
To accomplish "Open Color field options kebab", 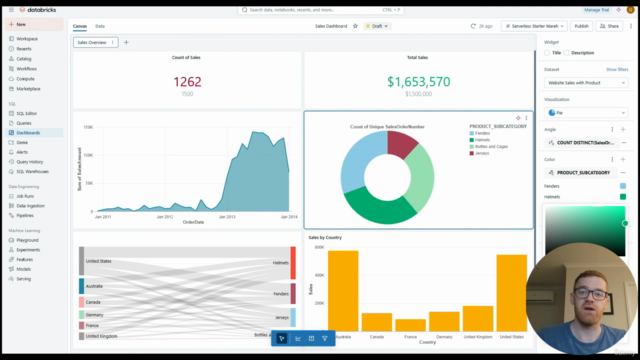I will coord(612,160).
